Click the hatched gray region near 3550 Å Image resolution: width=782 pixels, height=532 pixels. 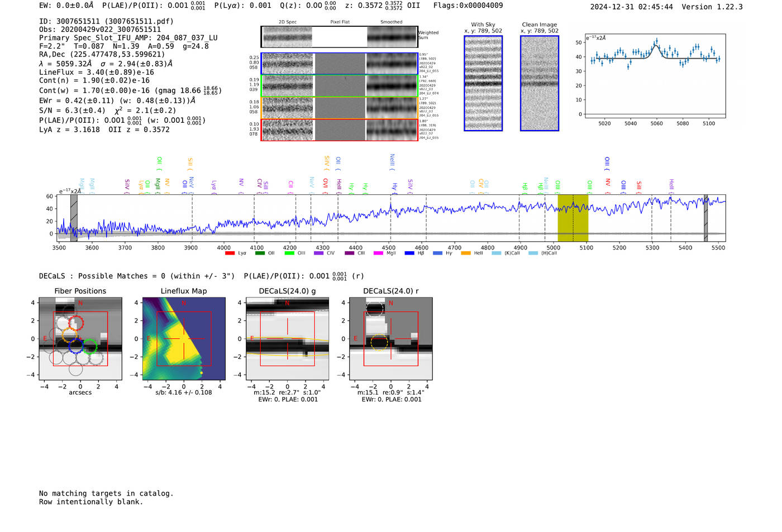click(74, 218)
